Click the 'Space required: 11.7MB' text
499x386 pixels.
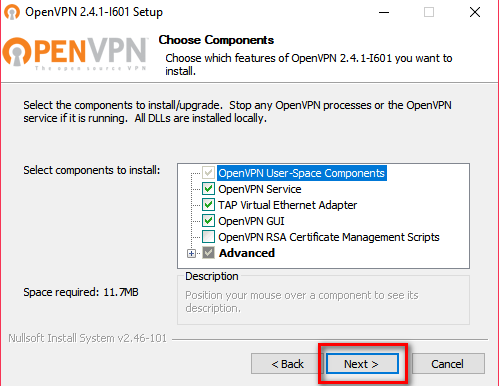[81, 292]
